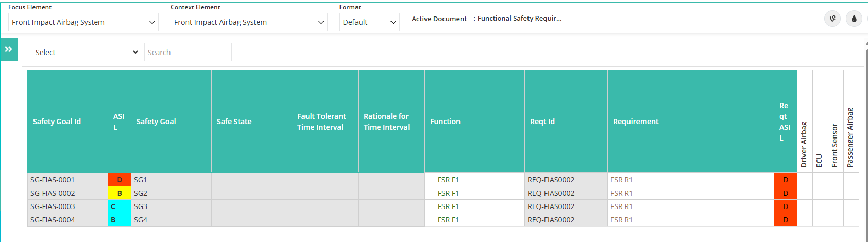Open FSR F1 link in SG-FIAS-0001 row
This screenshot has width=868, height=242.
(x=448, y=180)
